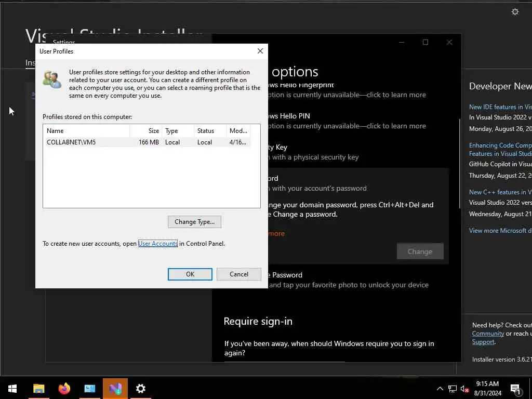Click the Mod... column header

[x=238, y=130]
